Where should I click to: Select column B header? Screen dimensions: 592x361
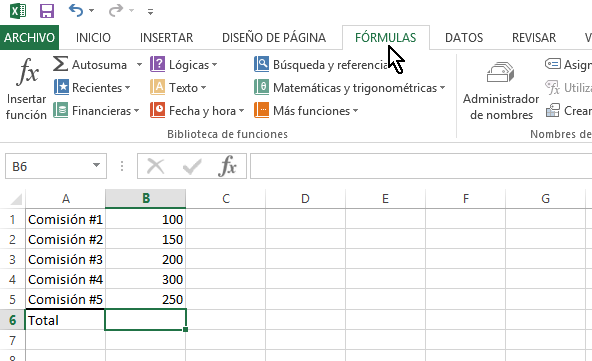(146, 198)
